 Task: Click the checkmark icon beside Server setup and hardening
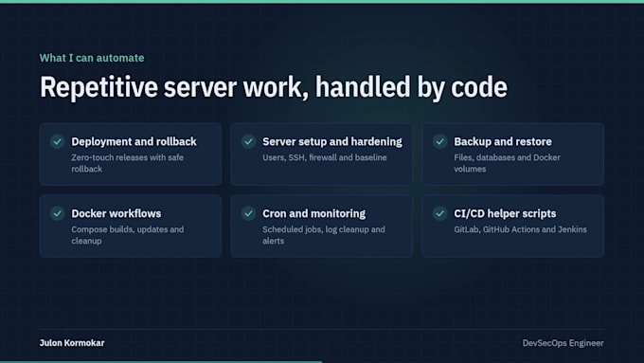[x=248, y=141]
